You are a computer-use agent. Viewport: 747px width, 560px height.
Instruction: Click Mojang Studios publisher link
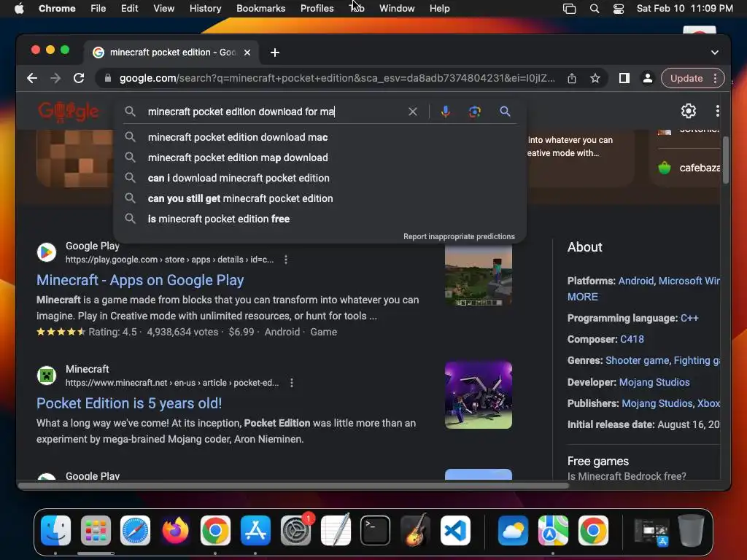[x=657, y=403]
